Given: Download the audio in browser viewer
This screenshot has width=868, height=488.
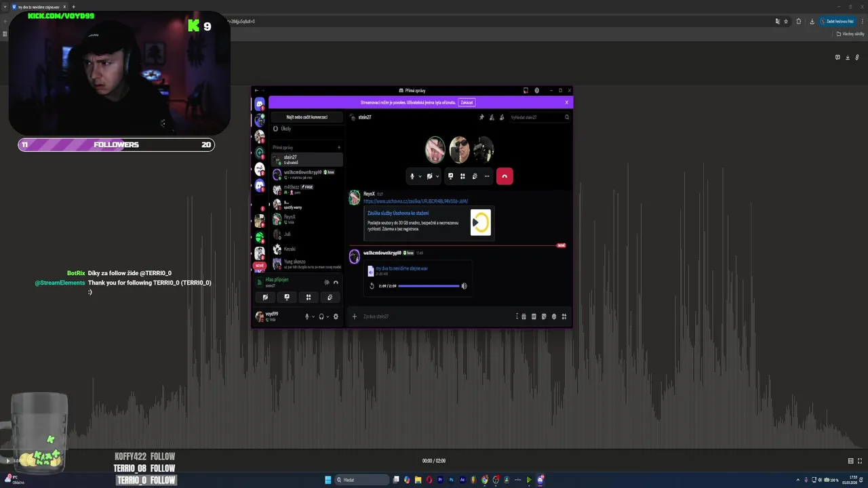Looking at the screenshot, I should [x=847, y=58].
